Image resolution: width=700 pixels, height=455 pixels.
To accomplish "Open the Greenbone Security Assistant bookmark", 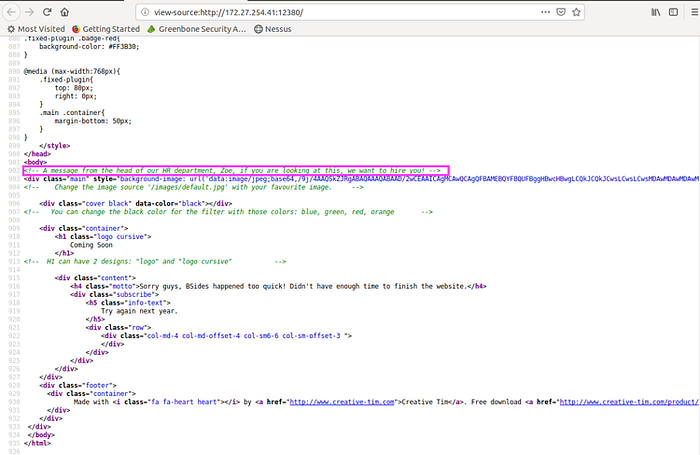I will (197, 29).
